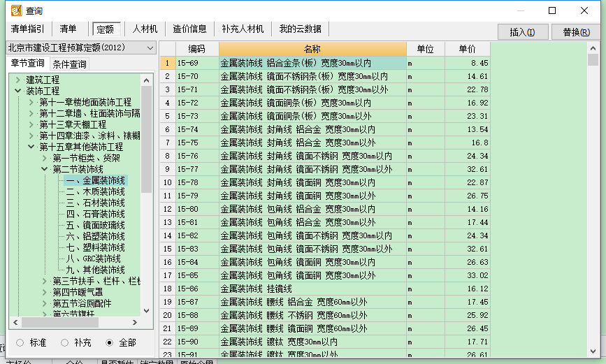Screen dimensions: 606x364
Task: Switch to the 造价信息 tab
Action: pyautogui.click(x=189, y=29)
